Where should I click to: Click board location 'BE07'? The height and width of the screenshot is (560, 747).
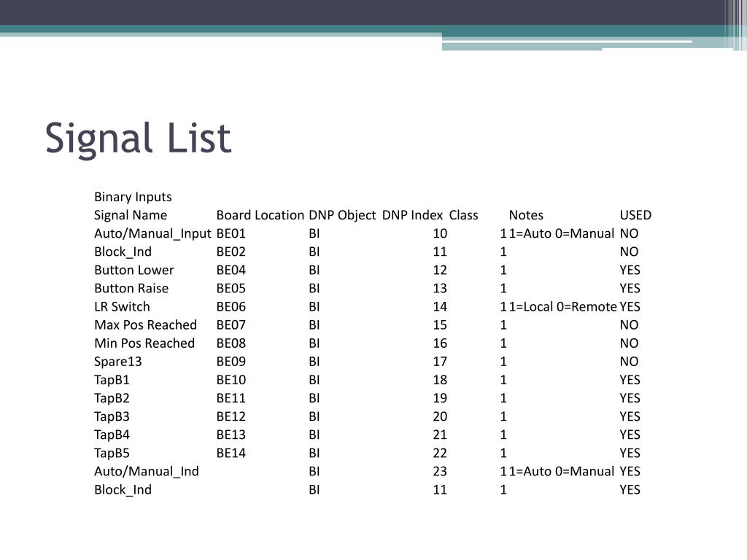pos(231,325)
